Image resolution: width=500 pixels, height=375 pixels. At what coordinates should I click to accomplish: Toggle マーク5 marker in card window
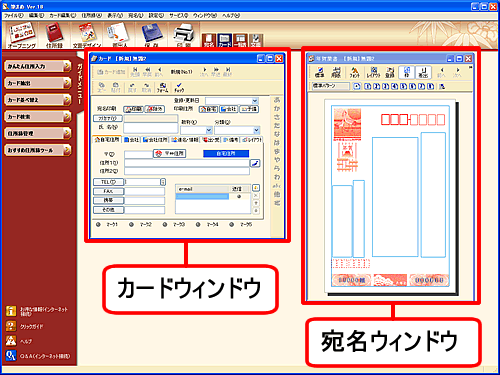pyautogui.click(x=231, y=225)
